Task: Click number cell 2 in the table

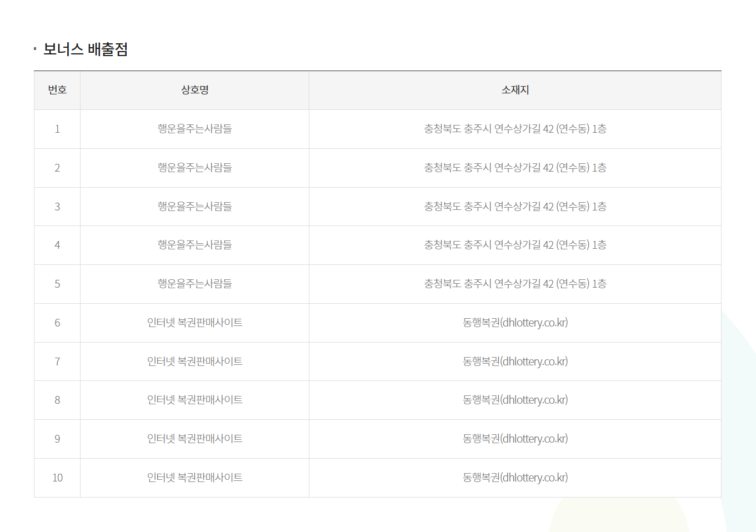Action: point(57,168)
